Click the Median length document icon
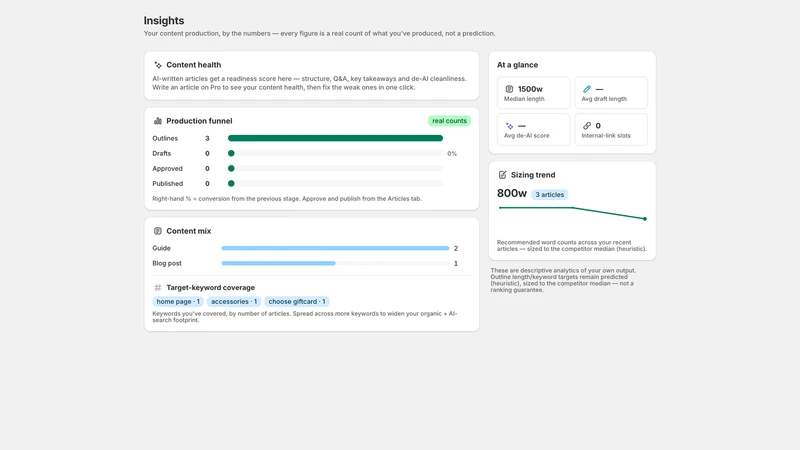This screenshot has height=450, width=800. click(x=509, y=89)
